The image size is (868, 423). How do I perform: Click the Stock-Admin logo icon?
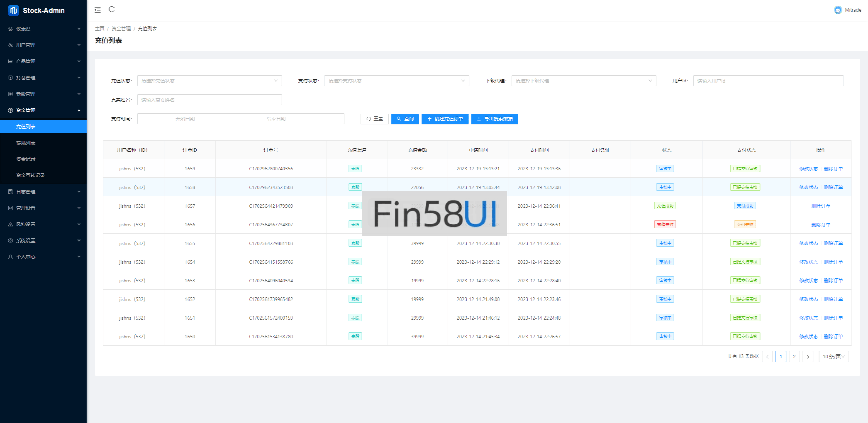coord(13,11)
